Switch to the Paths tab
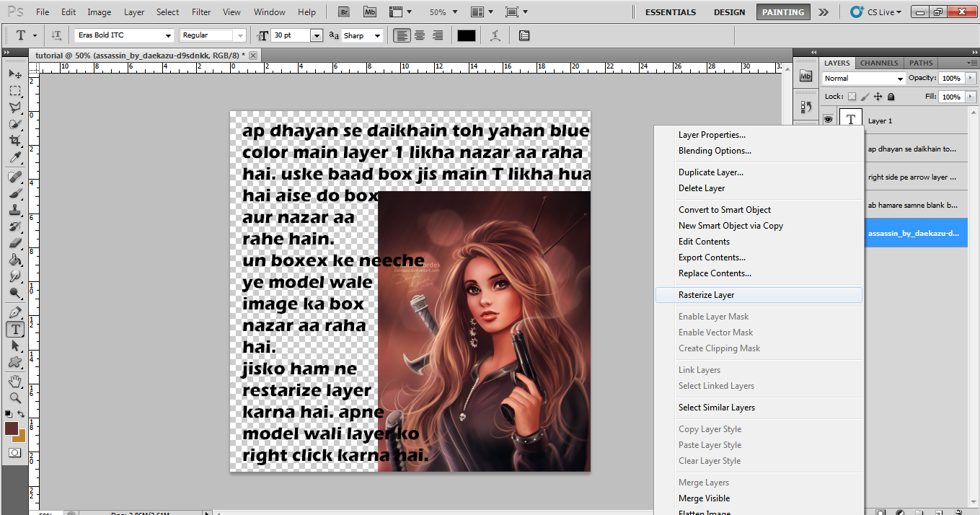 pyautogui.click(x=921, y=63)
